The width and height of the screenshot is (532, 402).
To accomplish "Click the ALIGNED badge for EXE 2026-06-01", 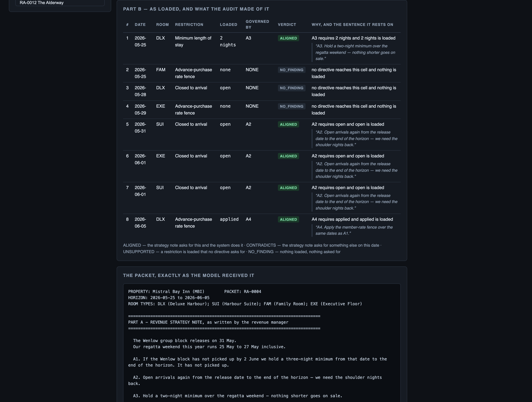I will pyautogui.click(x=288, y=156).
